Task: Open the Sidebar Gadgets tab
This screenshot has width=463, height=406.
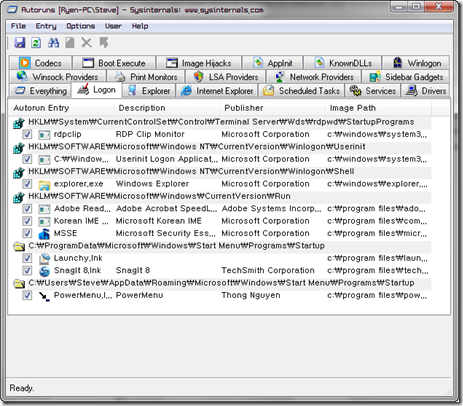Action: [406, 77]
